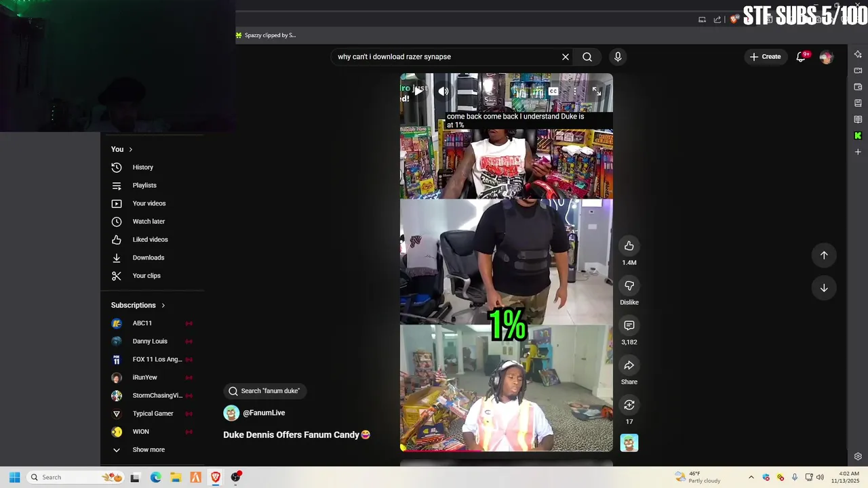Click the Brave Shields lion icon
The width and height of the screenshot is (868, 488).
click(x=734, y=20)
